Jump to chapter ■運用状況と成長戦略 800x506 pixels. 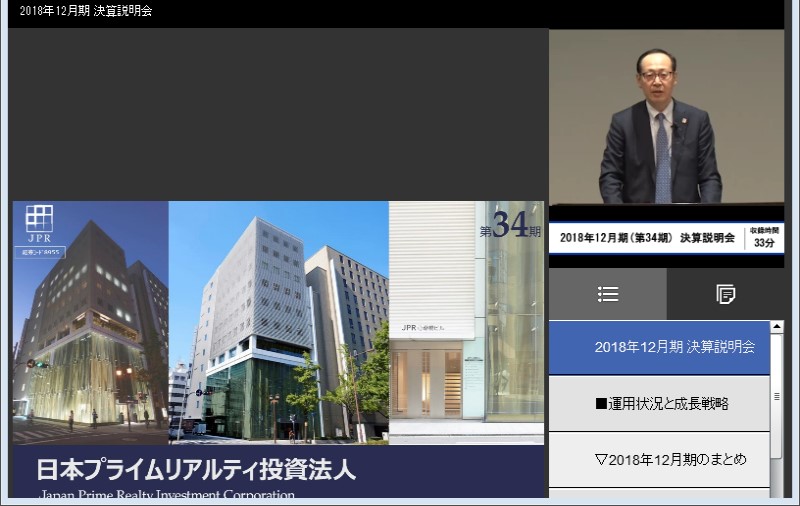tap(659, 404)
